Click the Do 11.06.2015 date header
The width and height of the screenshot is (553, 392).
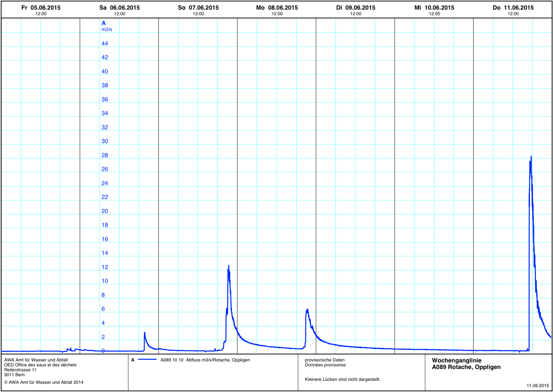(x=513, y=8)
